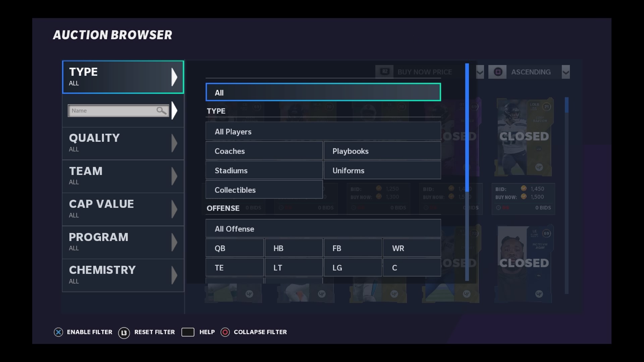The image size is (644, 362).
Task: Select QB from the Offense type menu
Action: (220, 248)
